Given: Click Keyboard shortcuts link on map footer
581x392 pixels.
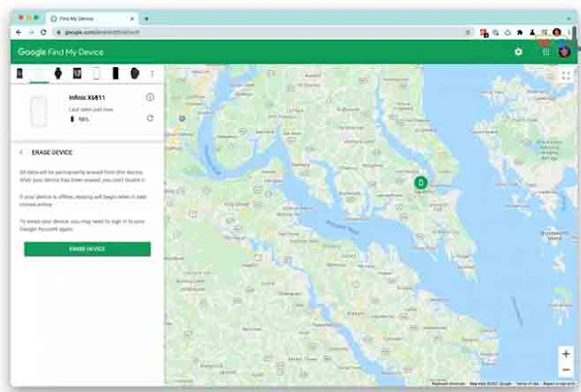Looking at the screenshot, I should [448, 384].
